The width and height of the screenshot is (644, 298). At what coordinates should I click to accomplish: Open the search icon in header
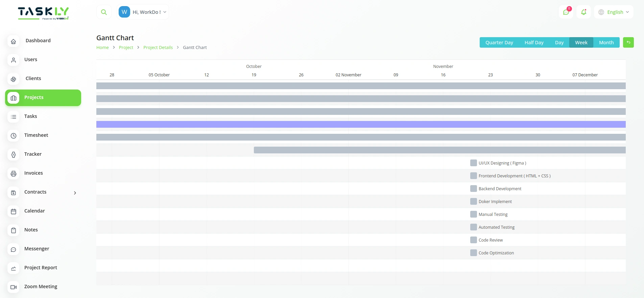coord(104,12)
